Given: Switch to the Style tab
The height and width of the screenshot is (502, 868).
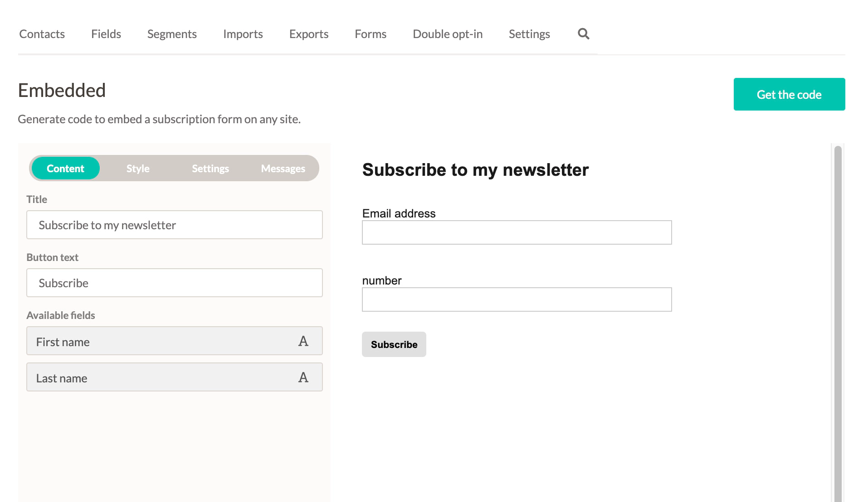Looking at the screenshot, I should 138,169.
